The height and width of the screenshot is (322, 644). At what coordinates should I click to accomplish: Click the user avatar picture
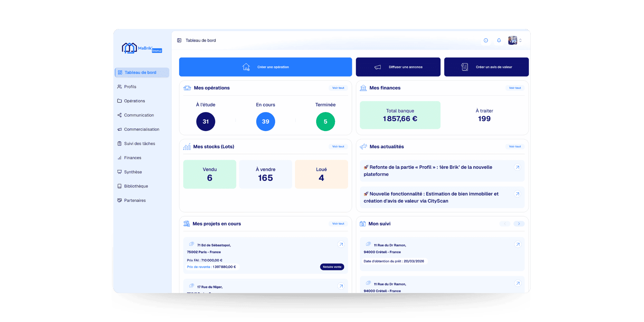(513, 40)
